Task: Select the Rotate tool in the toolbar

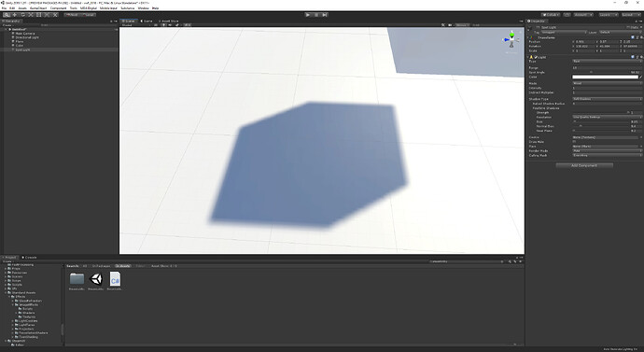Action: (22, 15)
